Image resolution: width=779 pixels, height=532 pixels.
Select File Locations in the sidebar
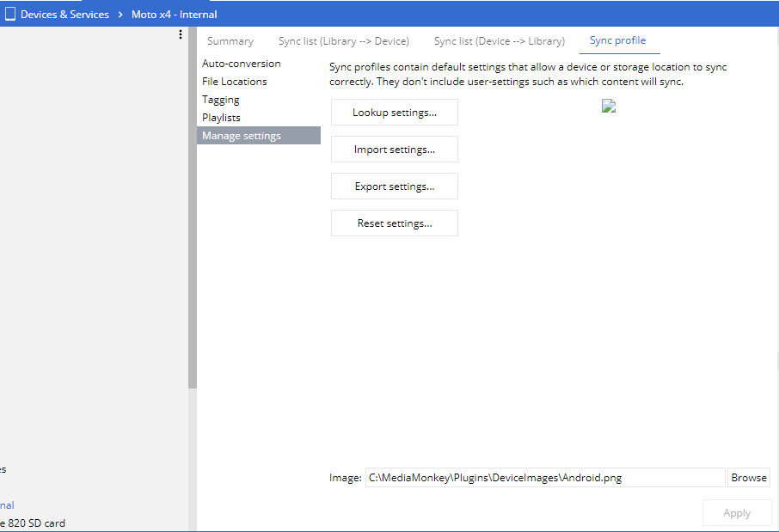click(234, 82)
